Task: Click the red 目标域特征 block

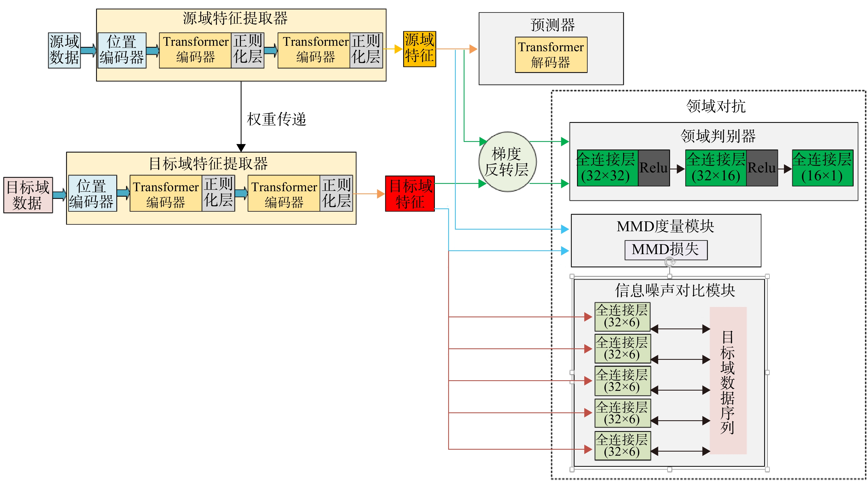Action: tap(410, 193)
